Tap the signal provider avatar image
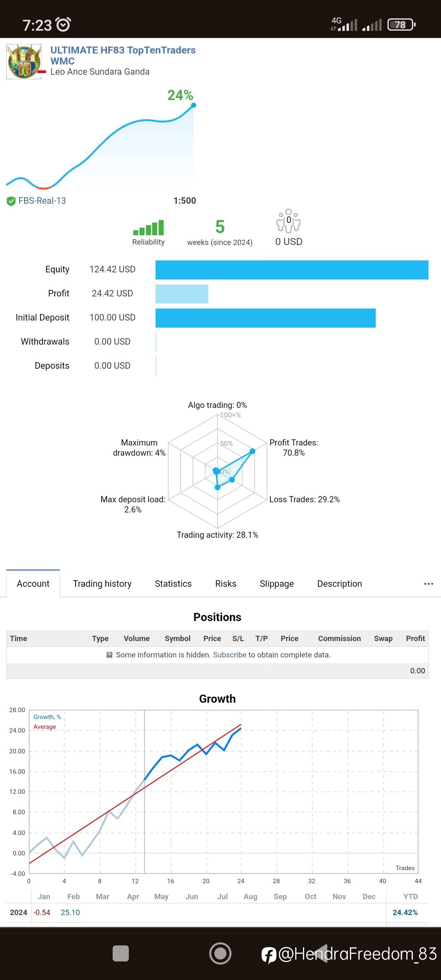441x980 pixels. pos(24,62)
